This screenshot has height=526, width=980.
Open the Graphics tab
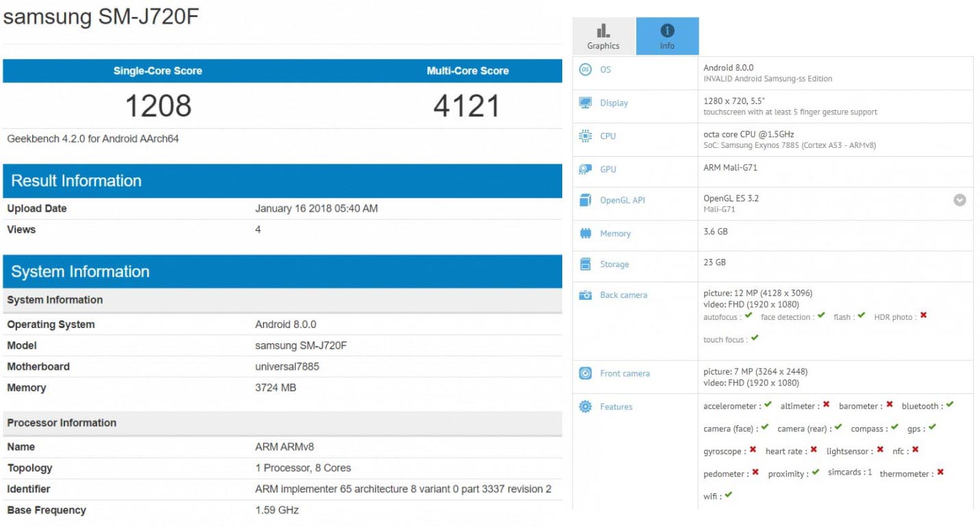coord(603,36)
